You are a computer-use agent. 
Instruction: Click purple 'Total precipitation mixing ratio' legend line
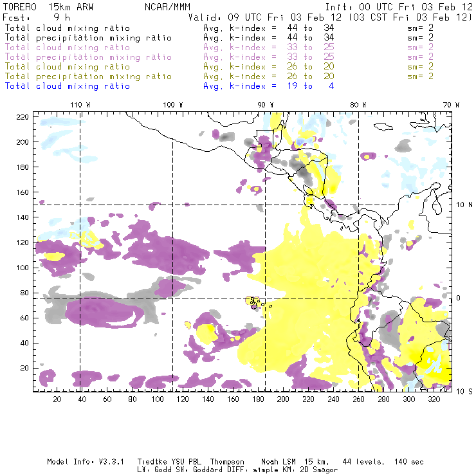[88, 57]
